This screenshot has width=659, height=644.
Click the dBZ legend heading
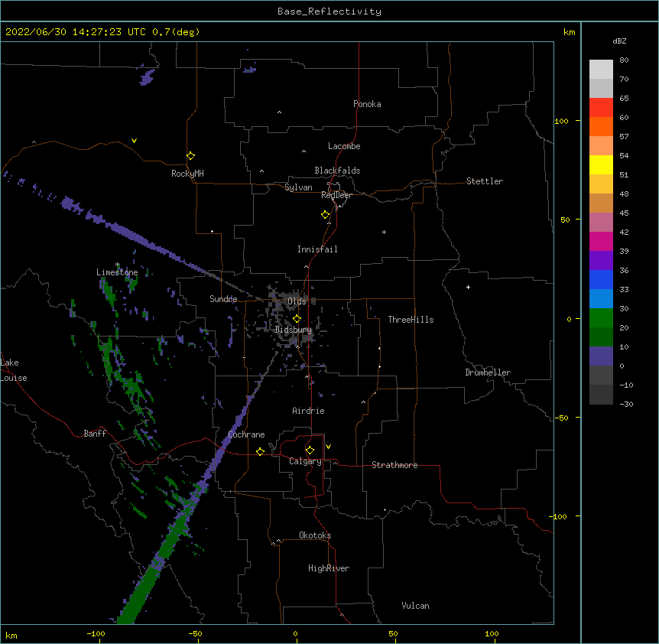point(619,41)
